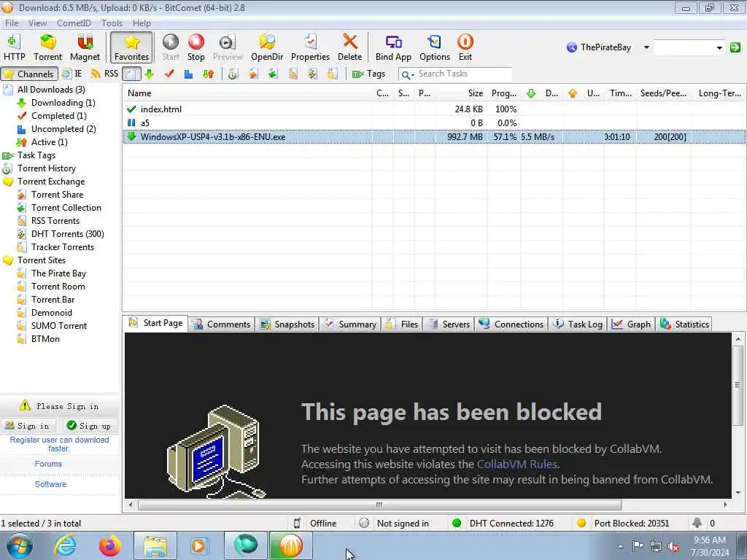The image size is (747, 560).
Task: Click the torrent history clock icon in filter bar
Action: coord(233,74)
